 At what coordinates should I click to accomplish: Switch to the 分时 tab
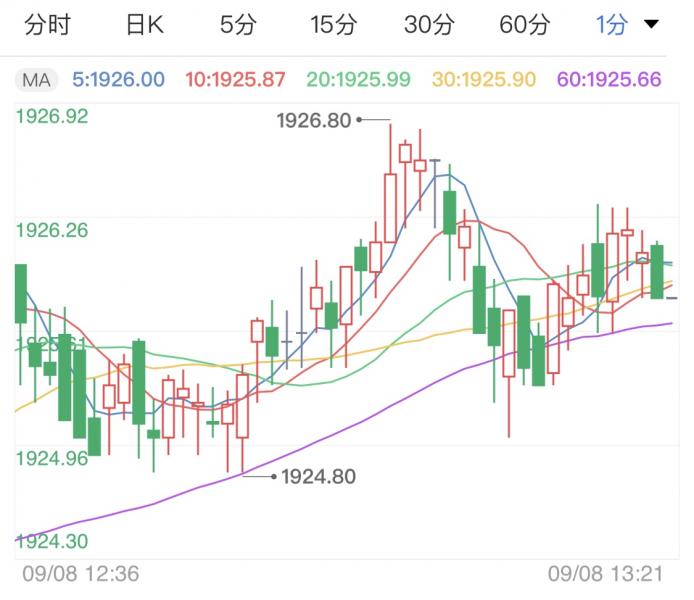pos(47,26)
